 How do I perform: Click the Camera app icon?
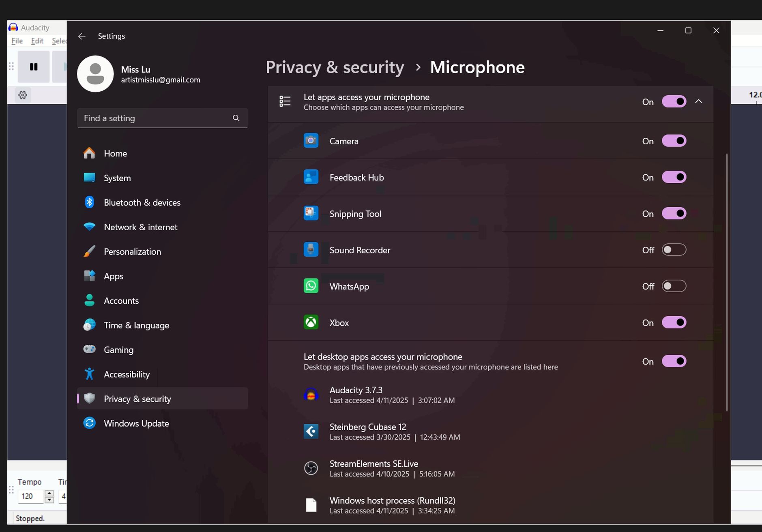(311, 141)
